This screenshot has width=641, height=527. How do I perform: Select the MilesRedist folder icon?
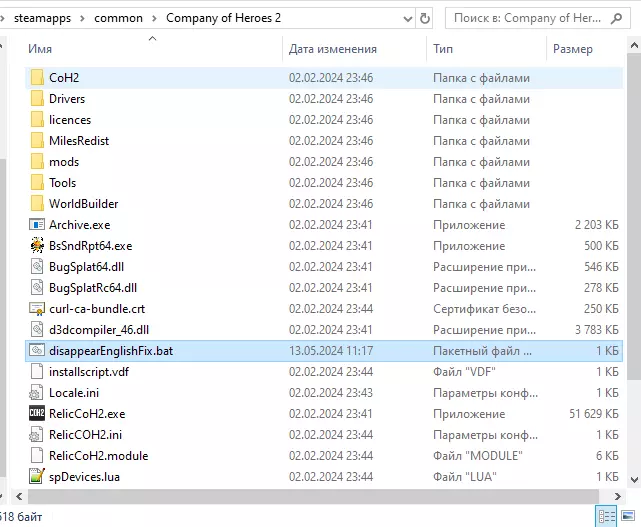coord(37,141)
